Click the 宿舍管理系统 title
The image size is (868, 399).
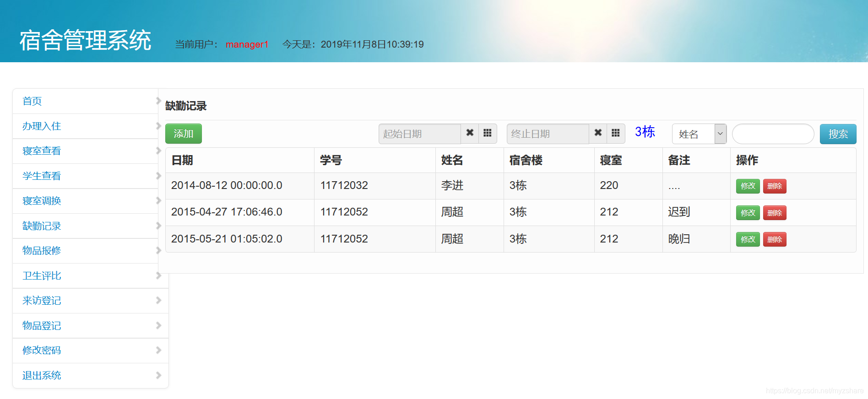click(85, 40)
